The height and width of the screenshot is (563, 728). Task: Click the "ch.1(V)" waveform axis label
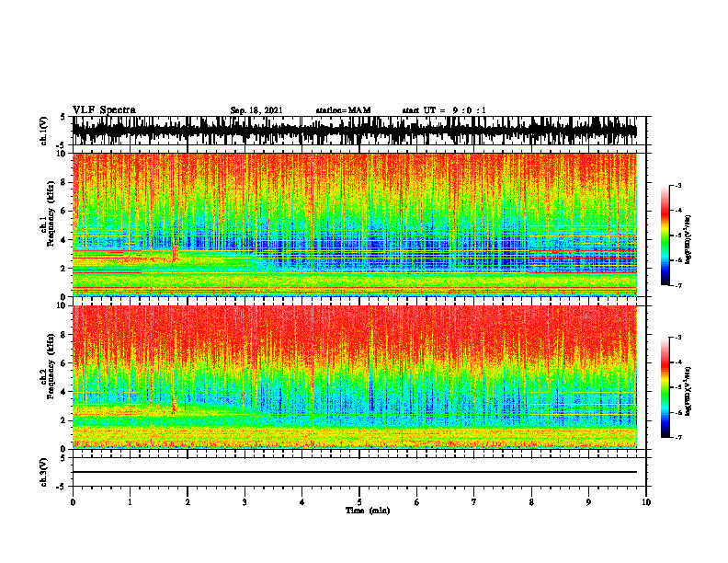click(x=44, y=131)
